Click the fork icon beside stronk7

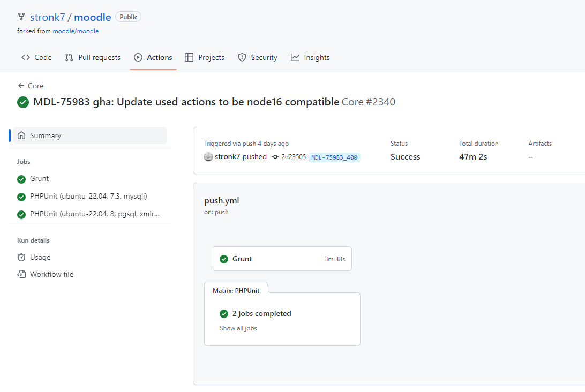21,17
